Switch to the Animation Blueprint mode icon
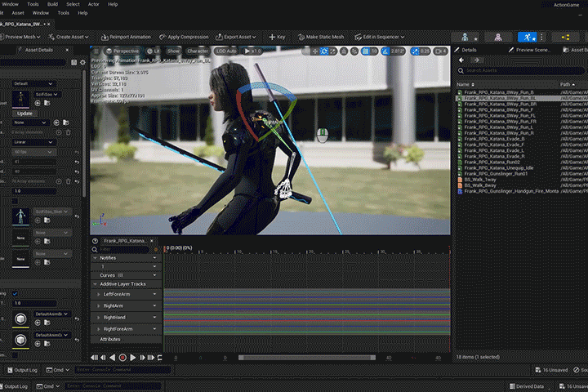588x392 pixels. [565, 37]
